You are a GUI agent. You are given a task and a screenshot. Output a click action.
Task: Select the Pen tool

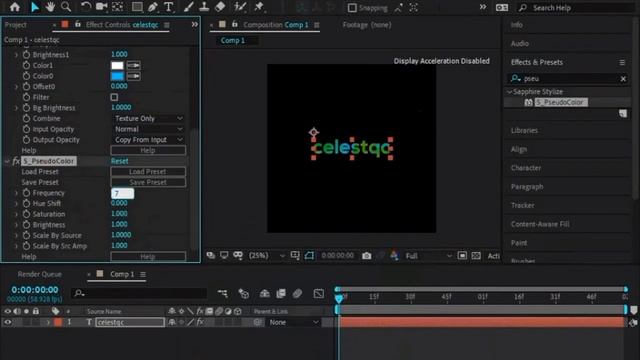click(x=153, y=7)
